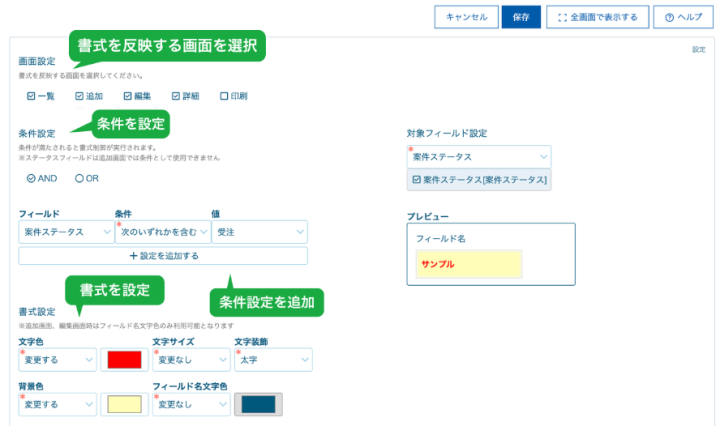Click the キャンセル button
Screen dimensions: 720x426
466,17
